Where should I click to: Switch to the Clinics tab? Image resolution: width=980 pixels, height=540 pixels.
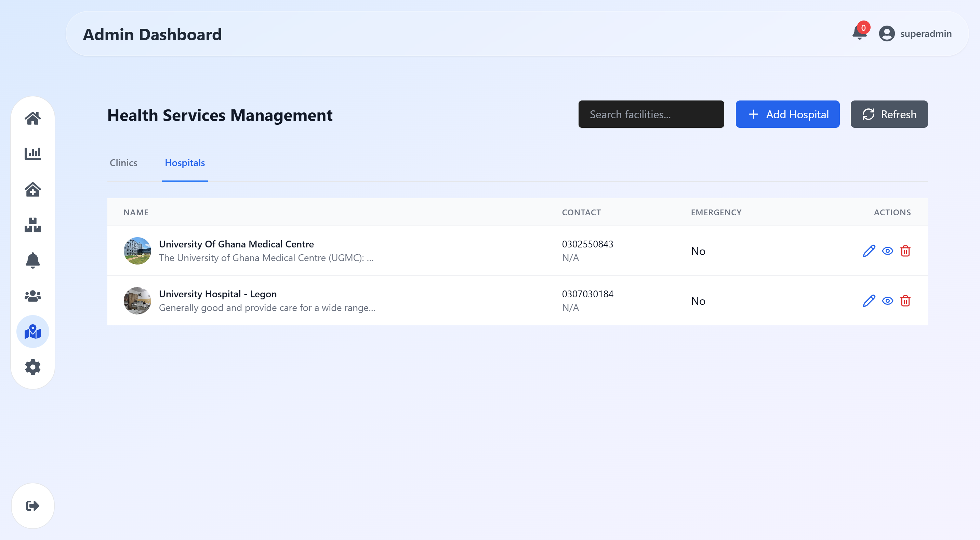coord(123,163)
